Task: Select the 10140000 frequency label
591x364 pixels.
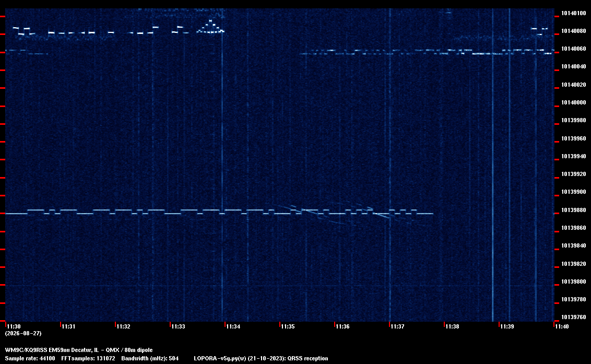Action: pyautogui.click(x=574, y=102)
